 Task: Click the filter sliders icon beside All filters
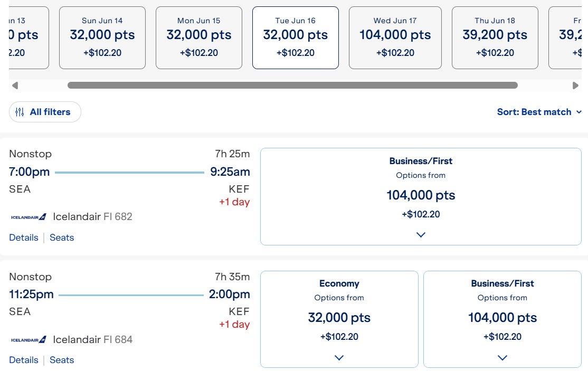point(20,111)
